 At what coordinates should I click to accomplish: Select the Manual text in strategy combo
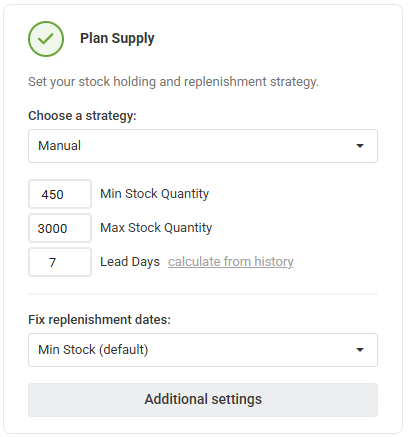[x=59, y=146]
